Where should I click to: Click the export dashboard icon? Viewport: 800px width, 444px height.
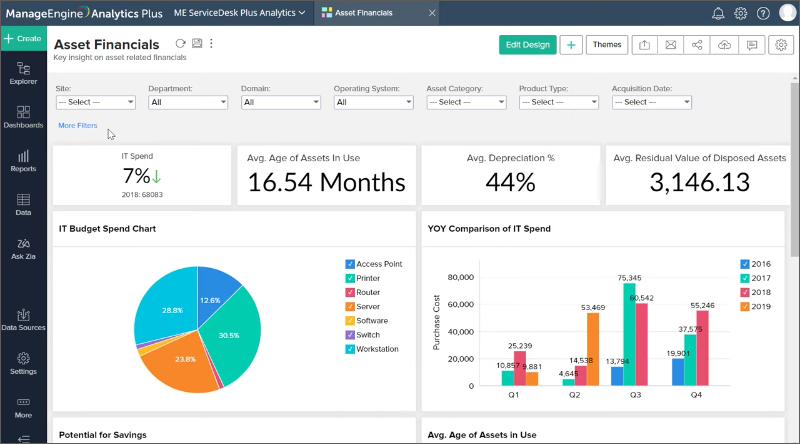tap(645, 45)
